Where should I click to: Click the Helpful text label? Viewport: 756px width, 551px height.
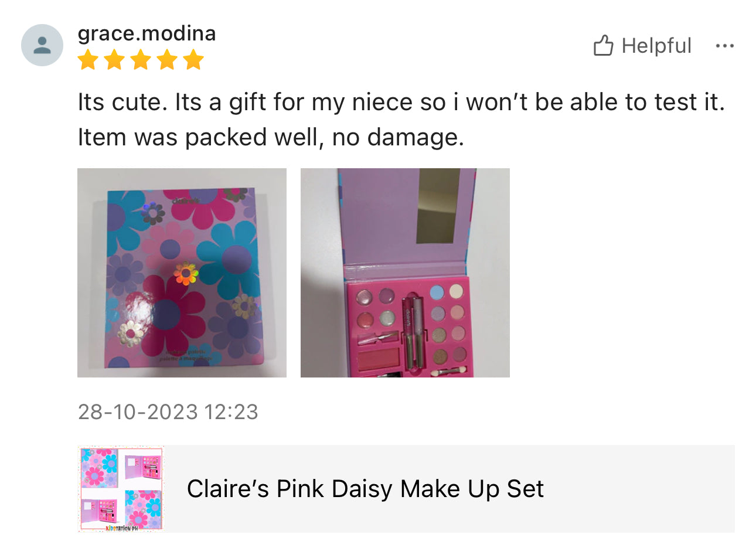(x=656, y=46)
